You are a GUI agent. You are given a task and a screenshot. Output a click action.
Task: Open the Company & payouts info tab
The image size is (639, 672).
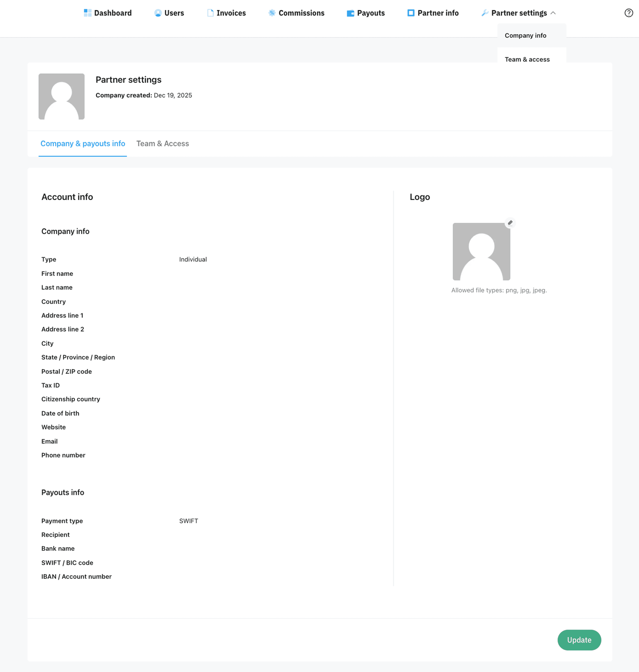82,143
